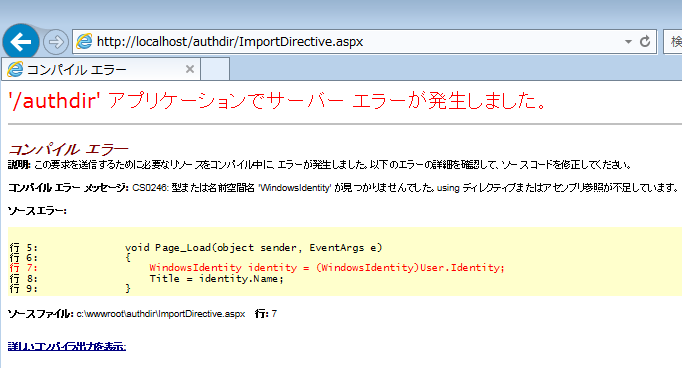This screenshot has width=682, height=368.
Task: Click the 行: 7 line number after the source path
Action: pyautogui.click(x=266, y=314)
